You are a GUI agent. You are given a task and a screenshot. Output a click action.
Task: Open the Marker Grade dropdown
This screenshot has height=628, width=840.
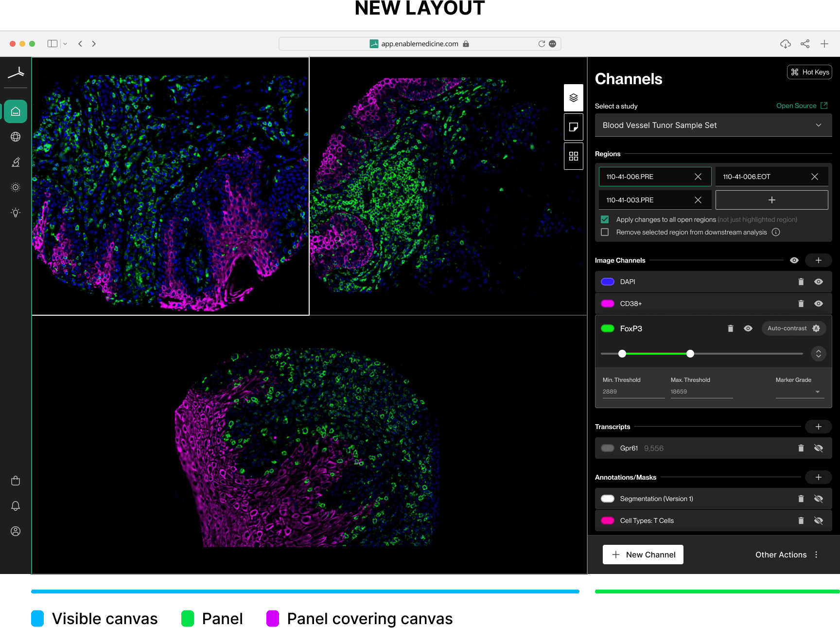click(x=800, y=392)
